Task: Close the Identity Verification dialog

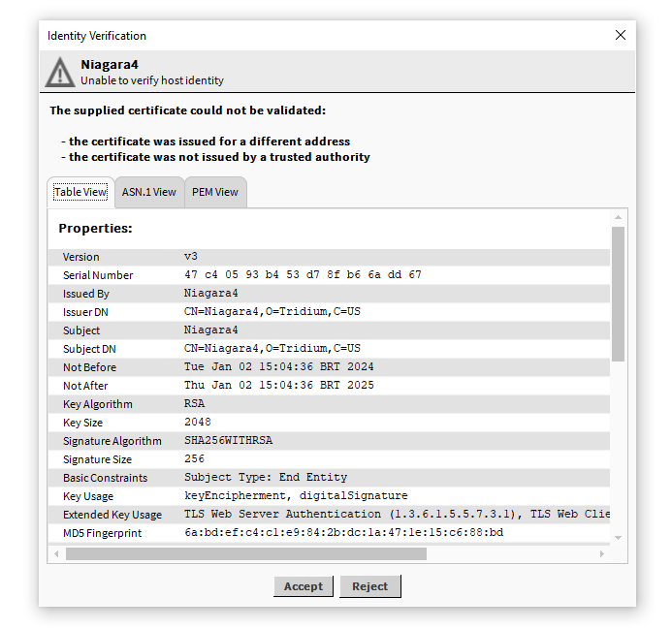Action: (x=621, y=35)
